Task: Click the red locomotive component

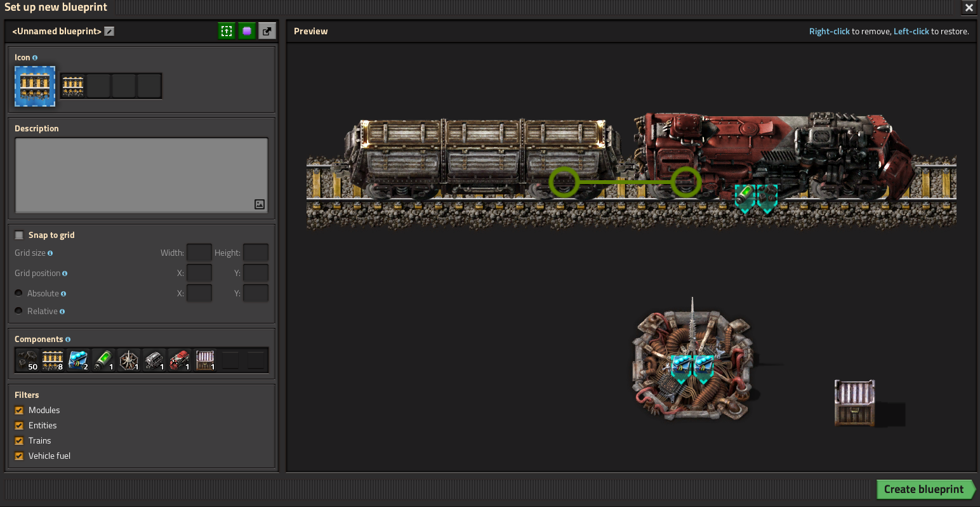Action: click(180, 360)
